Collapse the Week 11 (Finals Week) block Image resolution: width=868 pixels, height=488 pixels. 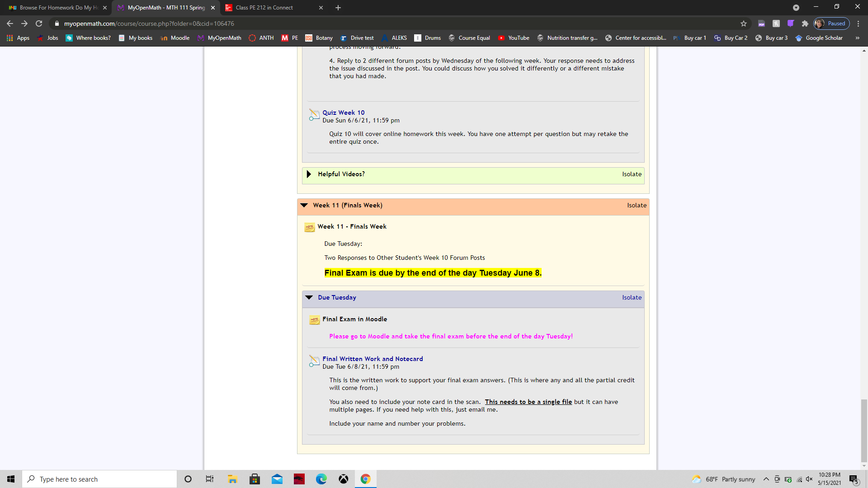point(304,205)
